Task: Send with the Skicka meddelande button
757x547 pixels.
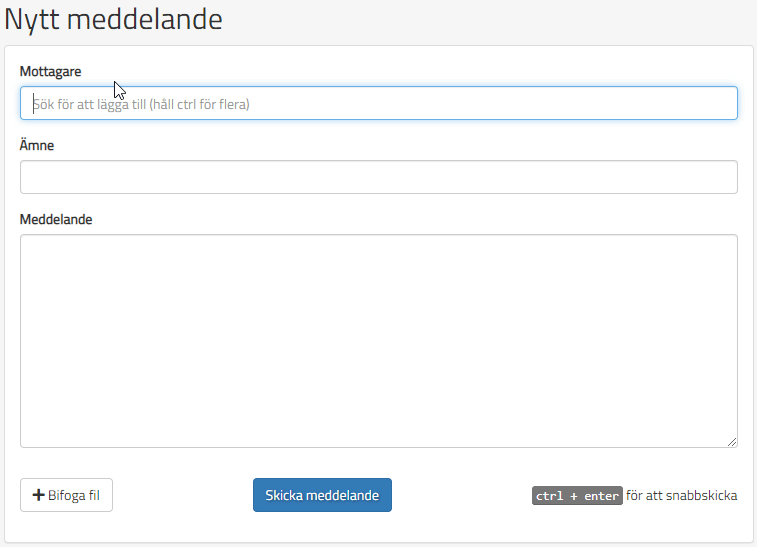Action: coord(322,495)
